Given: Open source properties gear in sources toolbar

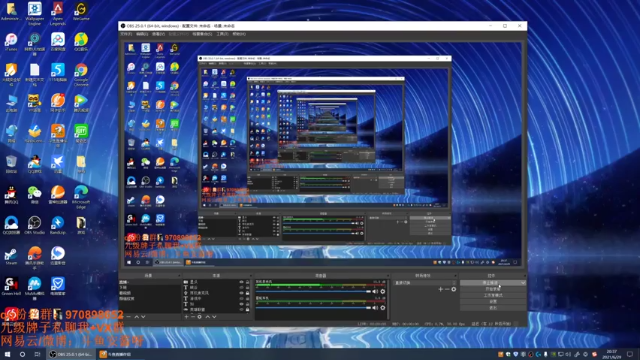Looking at the screenshot, I should [x=200, y=317].
